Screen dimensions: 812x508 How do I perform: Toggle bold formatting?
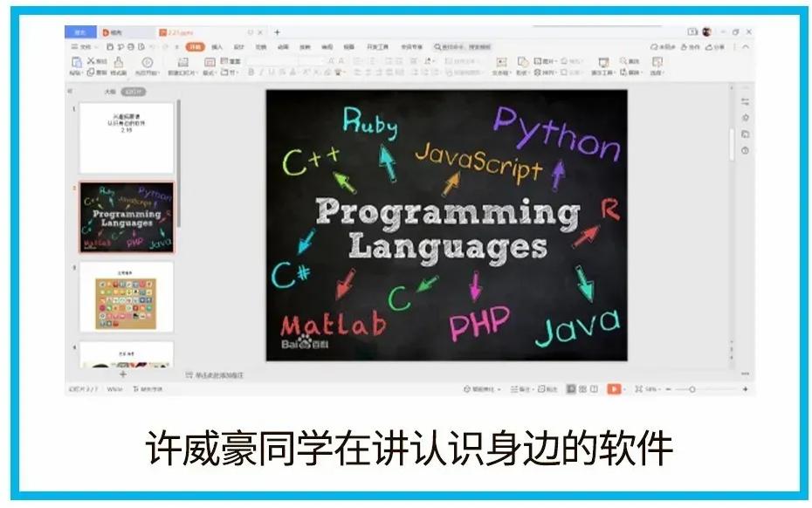[x=251, y=72]
